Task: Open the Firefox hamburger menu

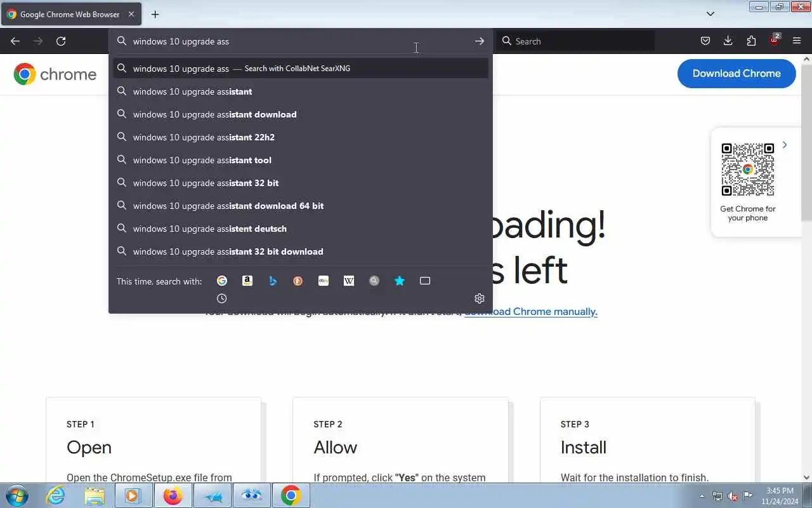Action: (797, 41)
